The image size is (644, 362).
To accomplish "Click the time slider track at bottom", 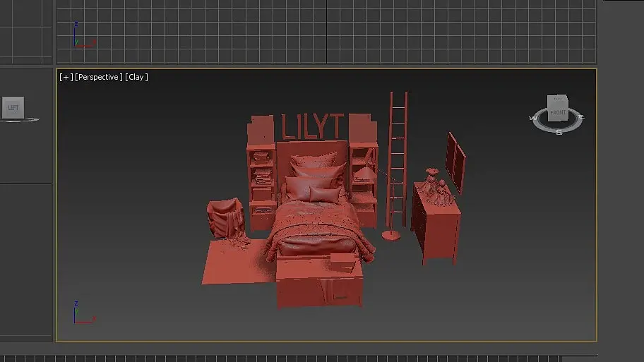I will pyautogui.click(x=281, y=358).
